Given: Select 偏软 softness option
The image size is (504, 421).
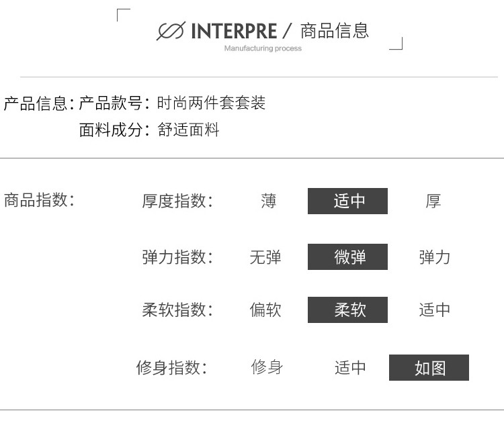Looking at the screenshot, I should click(x=265, y=310).
